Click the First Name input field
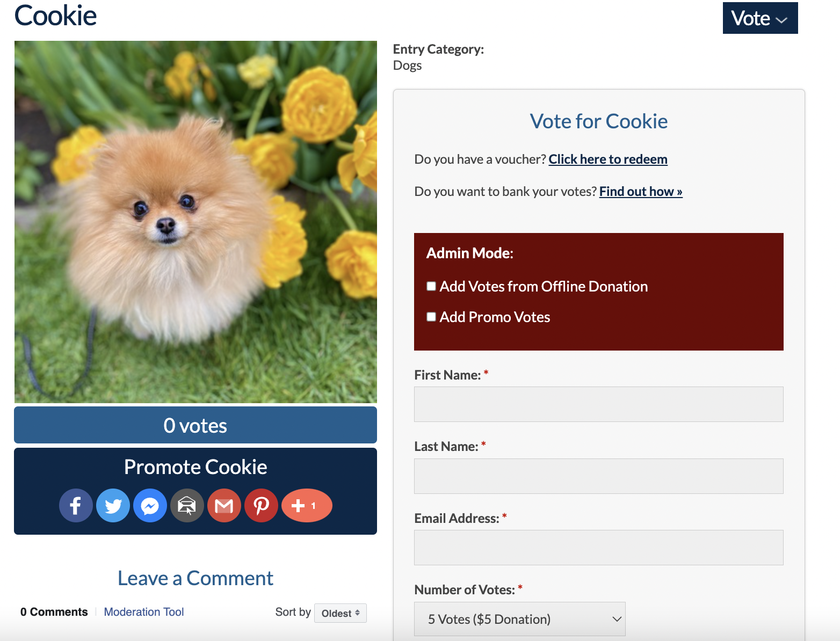 pyautogui.click(x=598, y=404)
